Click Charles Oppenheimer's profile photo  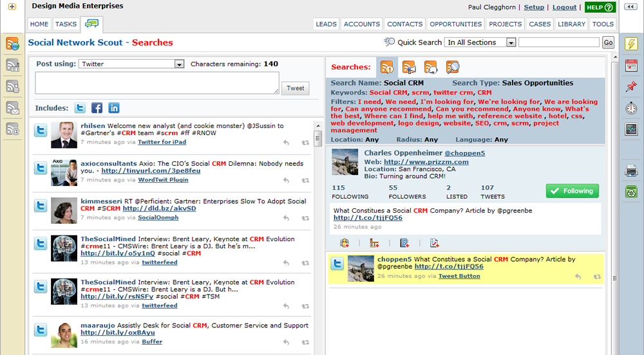[x=345, y=162]
